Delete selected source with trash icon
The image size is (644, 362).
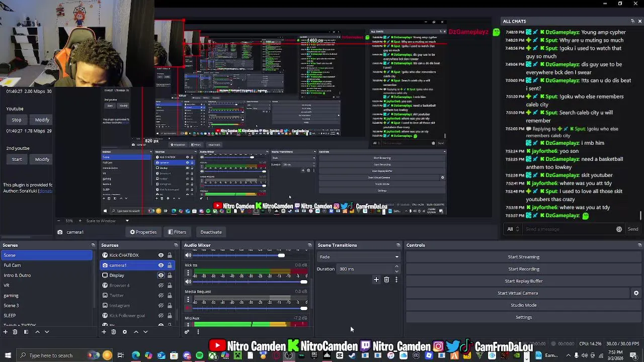click(114, 332)
